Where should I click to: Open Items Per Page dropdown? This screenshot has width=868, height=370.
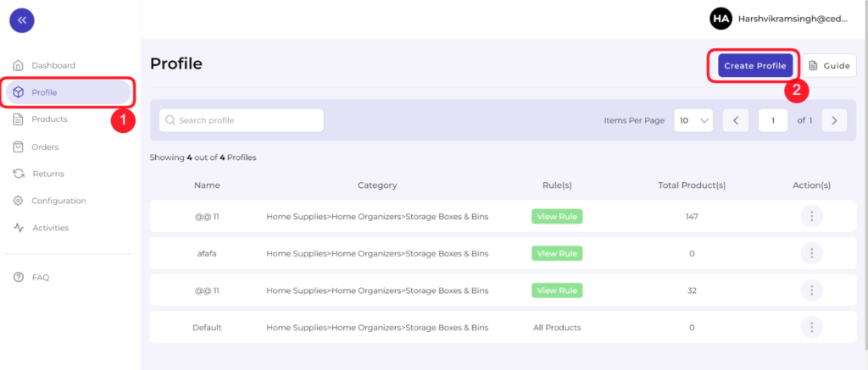693,120
